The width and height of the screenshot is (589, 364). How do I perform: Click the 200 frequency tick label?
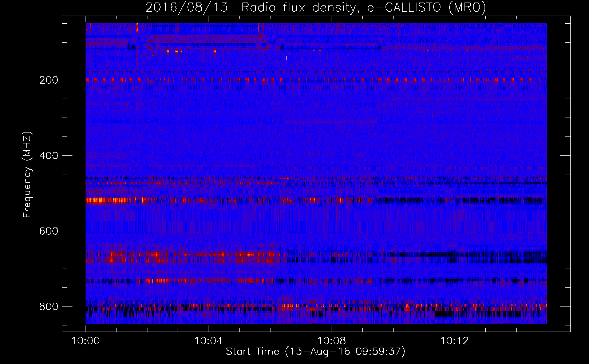49,80
